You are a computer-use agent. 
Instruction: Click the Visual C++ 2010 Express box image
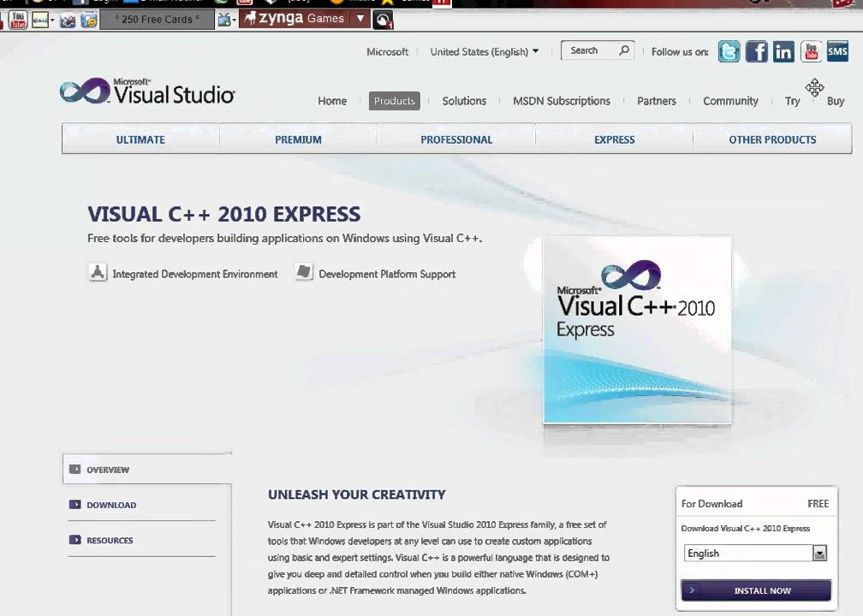tap(637, 330)
